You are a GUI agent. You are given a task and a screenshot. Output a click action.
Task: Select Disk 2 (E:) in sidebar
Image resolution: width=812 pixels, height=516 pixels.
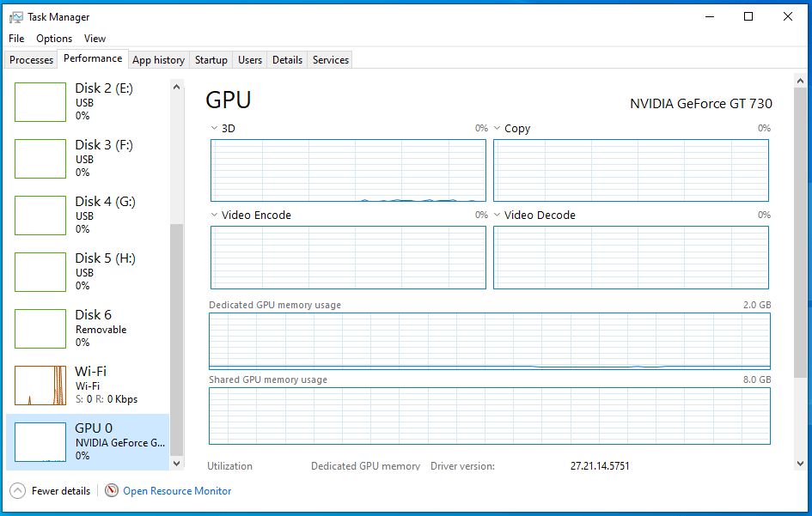(x=88, y=102)
